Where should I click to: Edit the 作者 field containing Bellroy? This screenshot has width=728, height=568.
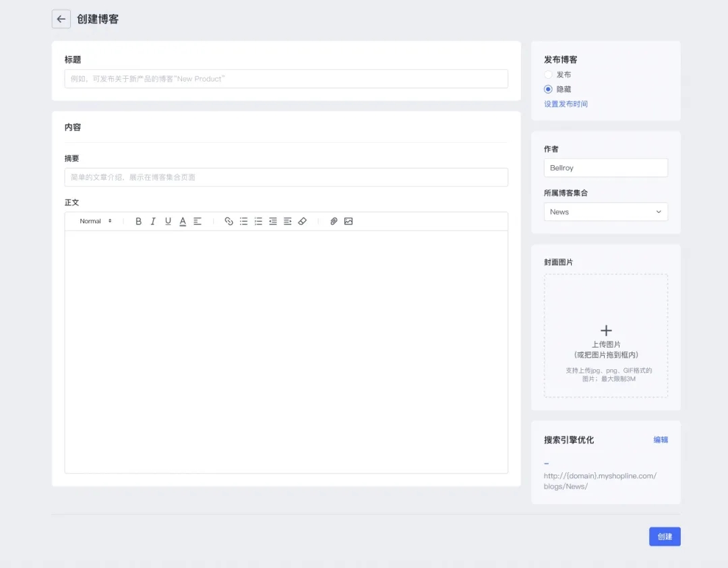tap(606, 168)
